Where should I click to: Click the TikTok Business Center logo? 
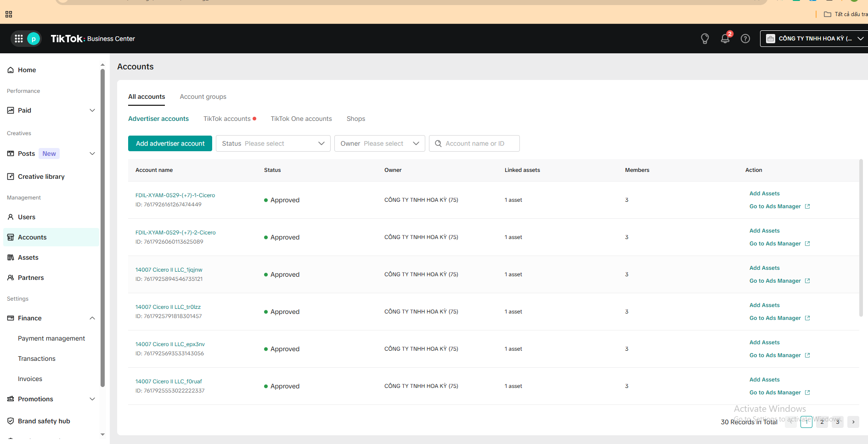93,39
